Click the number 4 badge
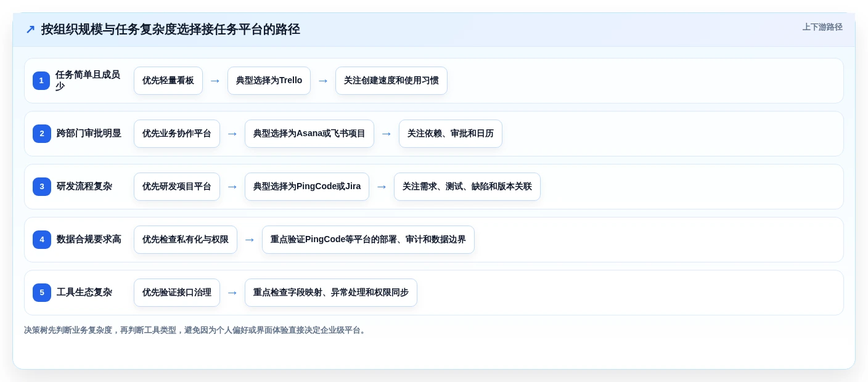868x382 pixels. tap(42, 240)
